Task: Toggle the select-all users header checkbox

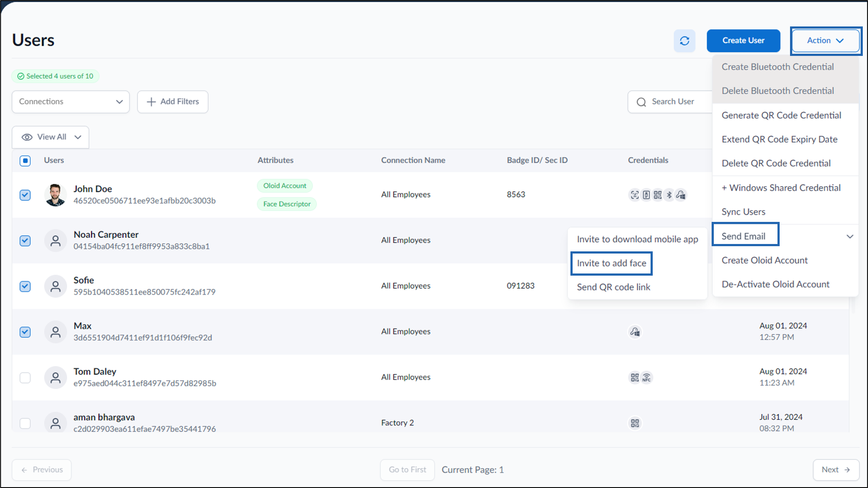Action: 25,161
